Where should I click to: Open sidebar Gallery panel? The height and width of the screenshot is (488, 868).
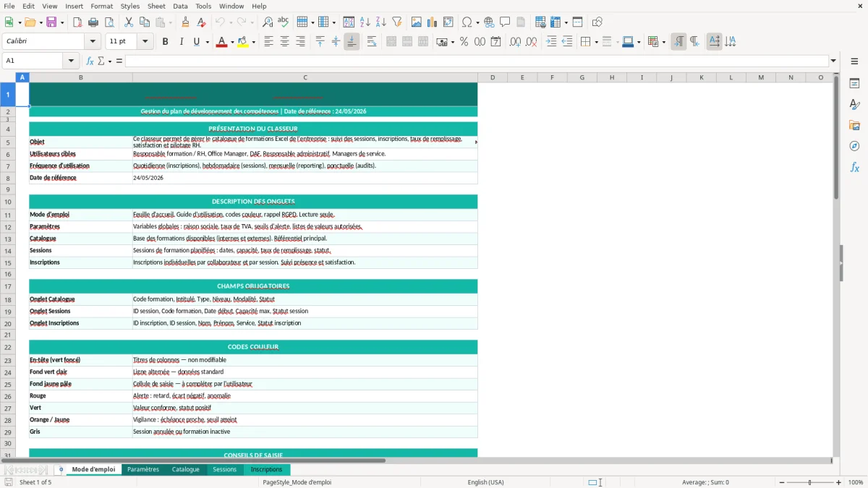pos(855,125)
